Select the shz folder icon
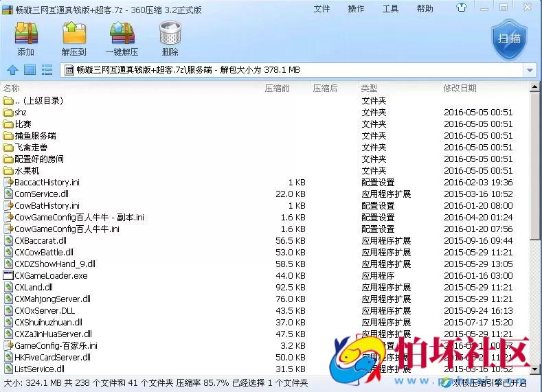542x392 pixels. 8,113
